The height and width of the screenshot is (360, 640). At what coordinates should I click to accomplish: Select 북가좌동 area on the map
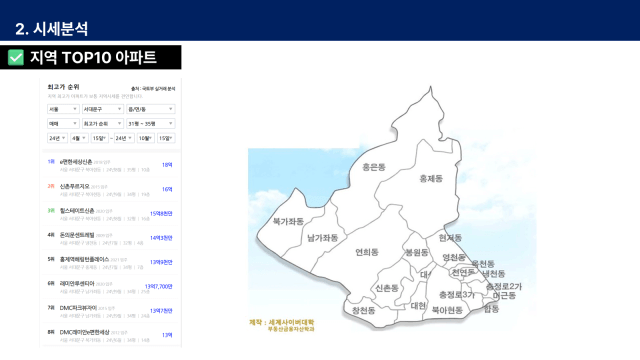pyautogui.click(x=288, y=222)
